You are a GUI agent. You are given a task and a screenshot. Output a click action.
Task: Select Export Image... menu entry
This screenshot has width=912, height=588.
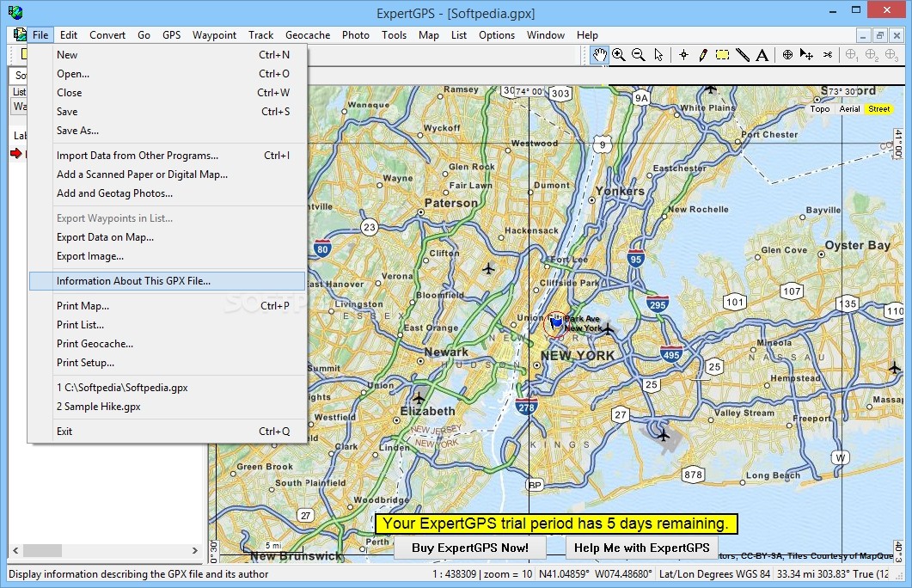coord(168,256)
